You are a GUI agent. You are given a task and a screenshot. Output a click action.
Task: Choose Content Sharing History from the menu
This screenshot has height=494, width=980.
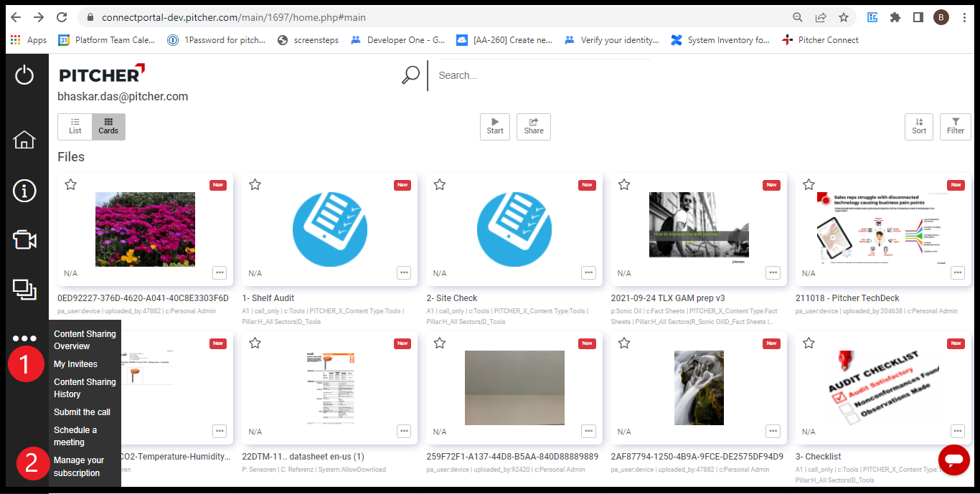(84, 388)
